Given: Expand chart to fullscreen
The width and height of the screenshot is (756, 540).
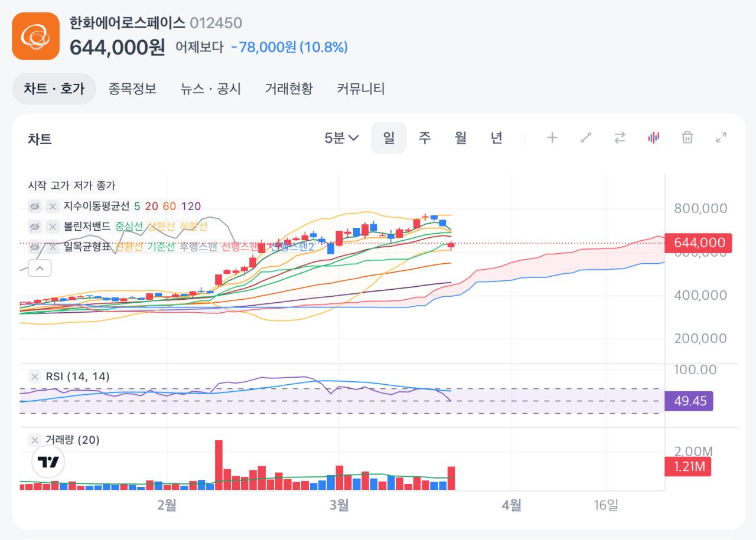Looking at the screenshot, I should coord(721,138).
